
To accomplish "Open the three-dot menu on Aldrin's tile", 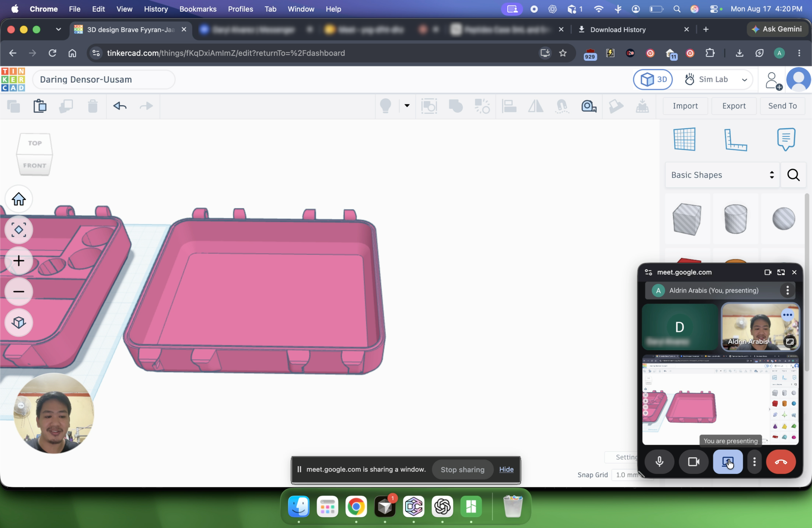I will click(x=787, y=315).
